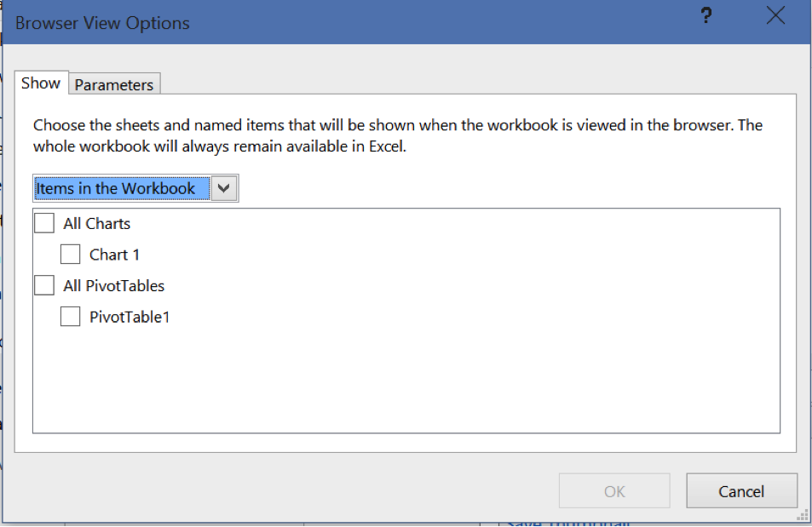Viewport: 812px width, 527px height.
Task: Open the Parameters tab
Action: click(x=114, y=85)
